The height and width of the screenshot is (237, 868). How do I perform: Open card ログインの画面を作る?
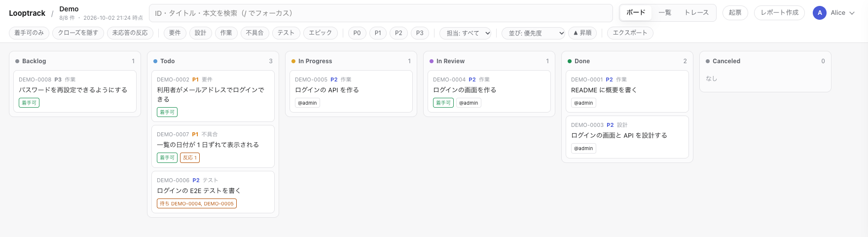pyautogui.click(x=489, y=91)
